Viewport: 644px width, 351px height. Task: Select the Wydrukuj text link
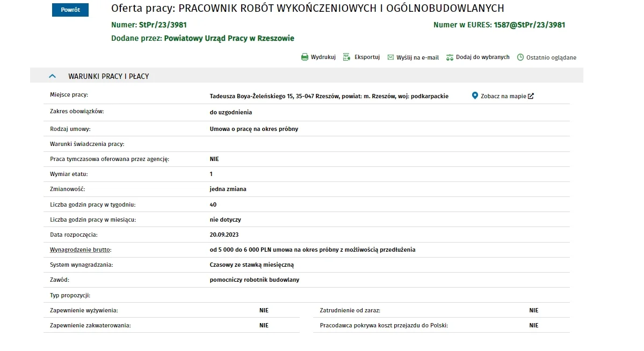click(x=323, y=57)
